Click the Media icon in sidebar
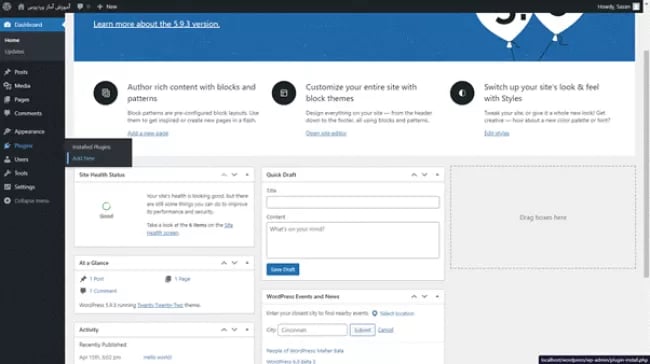 click(x=7, y=86)
